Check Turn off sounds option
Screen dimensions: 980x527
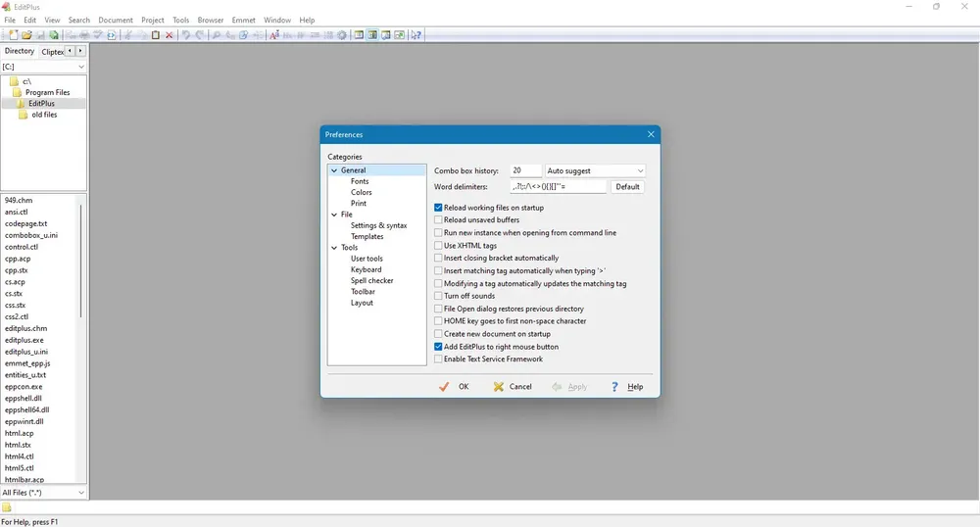[x=438, y=296]
